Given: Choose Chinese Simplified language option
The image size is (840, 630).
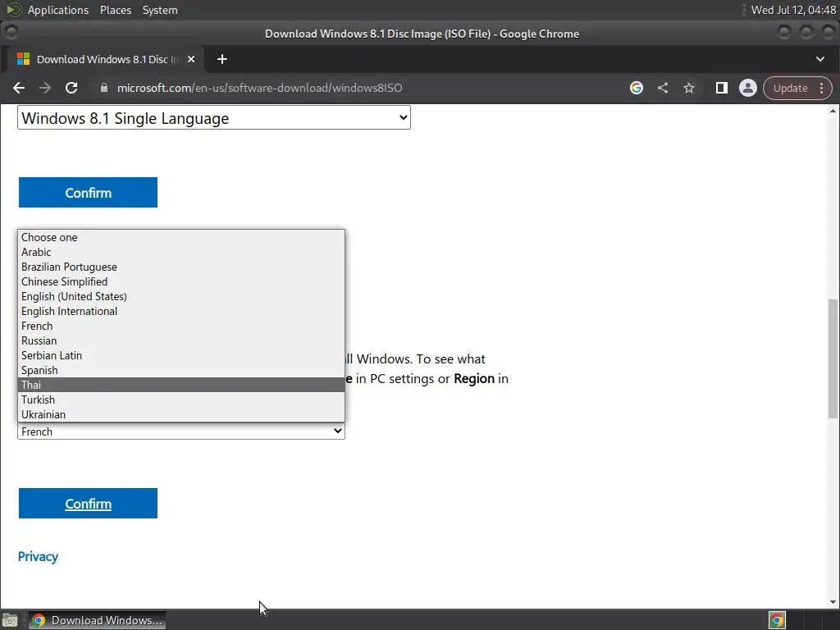Looking at the screenshot, I should click(x=181, y=282).
